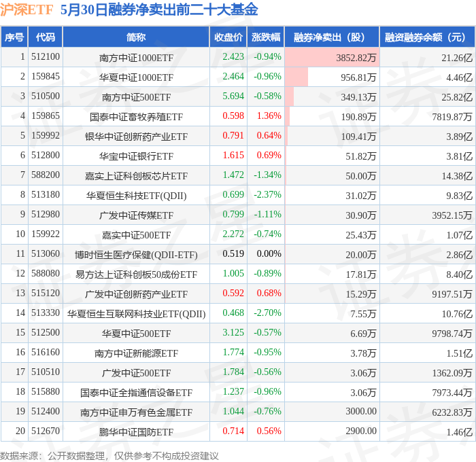
Task: Select the name 广发中证500ETF
Action: pos(136,373)
